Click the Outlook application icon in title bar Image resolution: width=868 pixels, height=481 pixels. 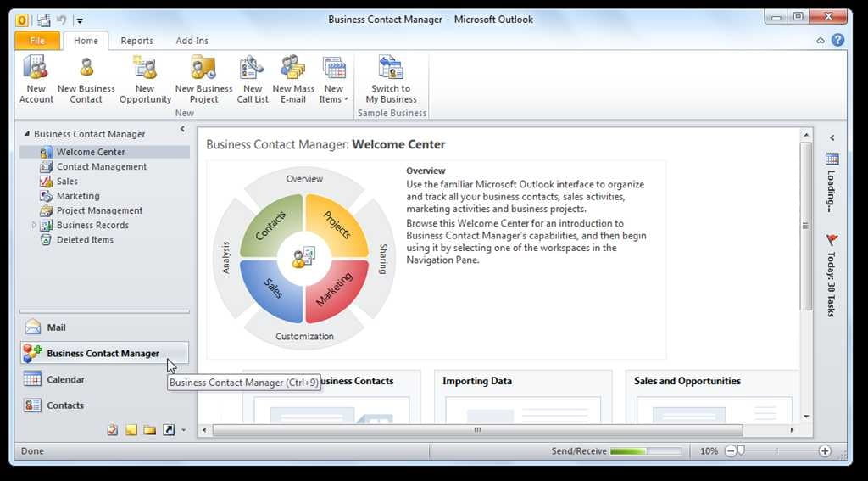point(21,20)
